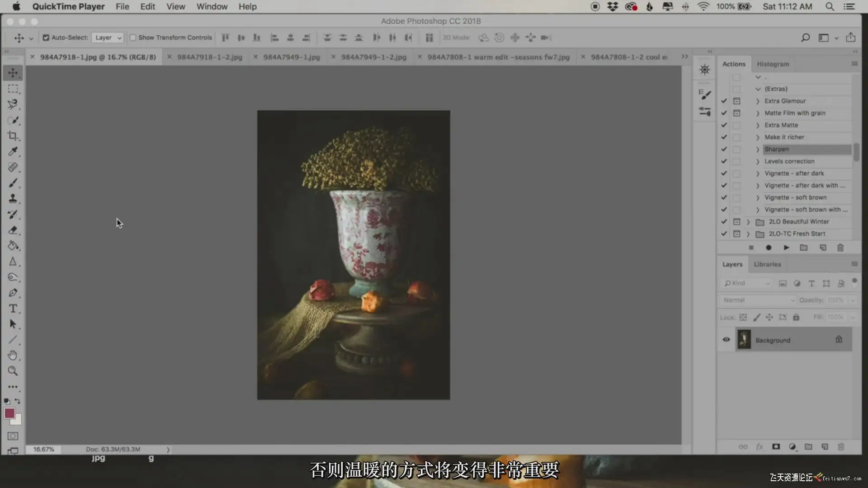Select the Crop tool
The height and width of the screenshot is (488, 868).
[x=13, y=136]
